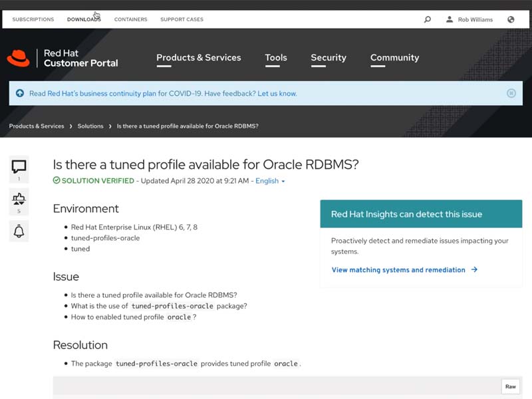532x399 pixels.
Task: Open the Containers top menu link
Action: tap(130, 19)
